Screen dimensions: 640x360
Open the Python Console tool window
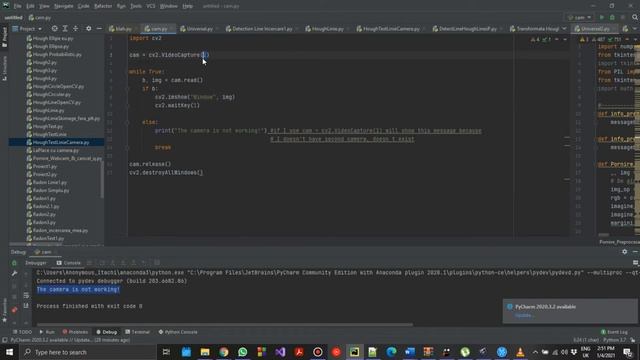[x=178, y=332]
